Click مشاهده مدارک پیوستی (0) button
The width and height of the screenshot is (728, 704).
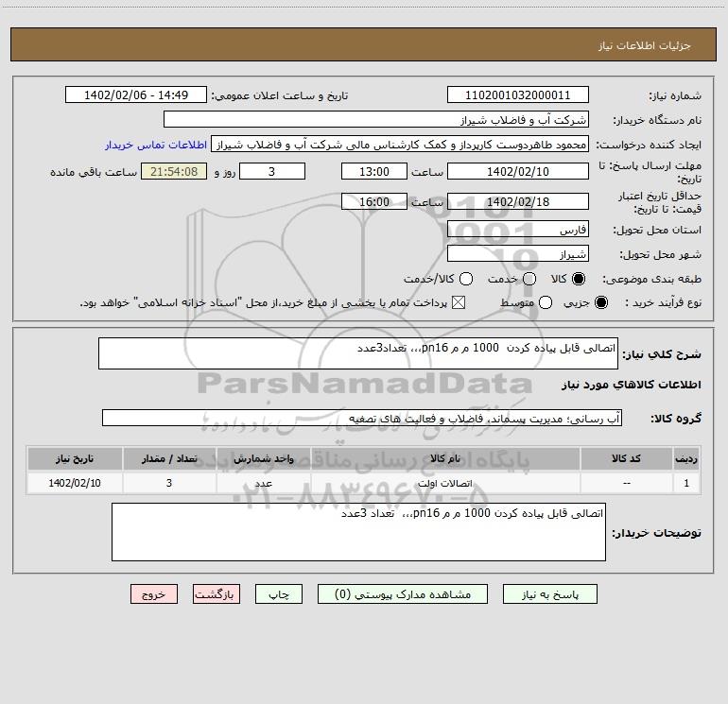pyautogui.click(x=403, y=594)
